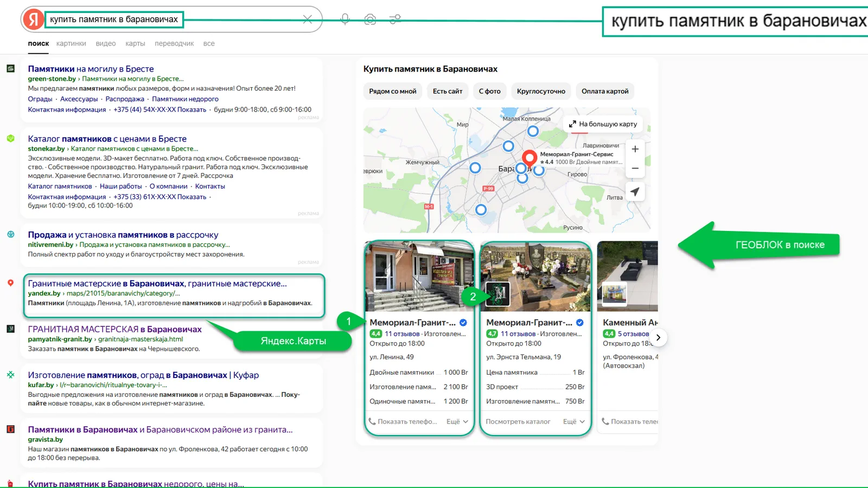Screen dimensions: 868x488
Task: Click the Yandex logo icon
Action: tap(33, 20)
